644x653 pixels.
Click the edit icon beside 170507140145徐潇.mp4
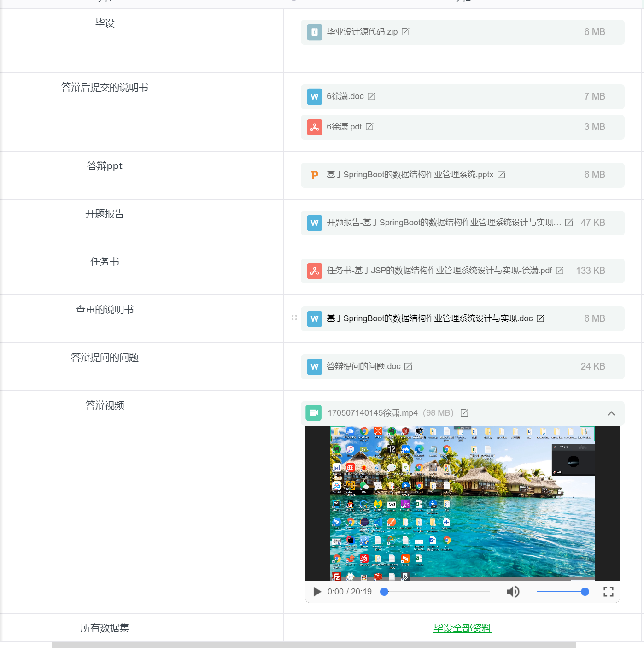pyautogui.click(x=464, y=413)
